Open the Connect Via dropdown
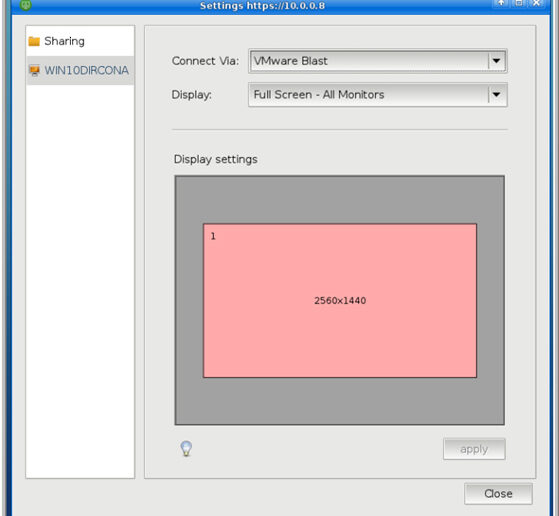 [378, 61]
